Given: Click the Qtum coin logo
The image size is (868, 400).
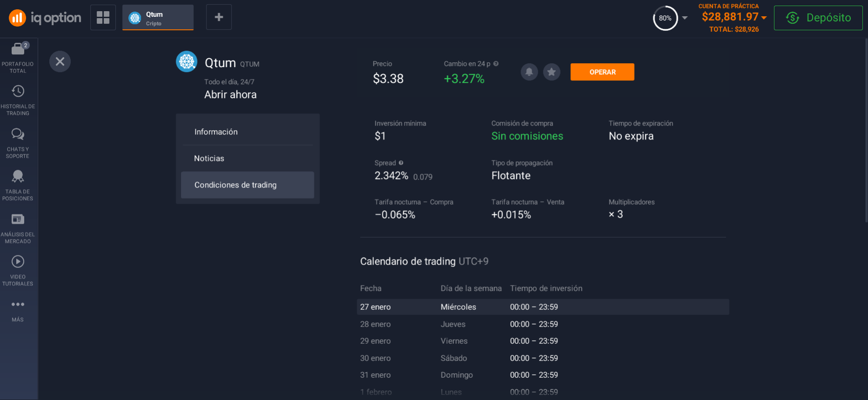Looking at the screenshot, I should click(187, 61).
